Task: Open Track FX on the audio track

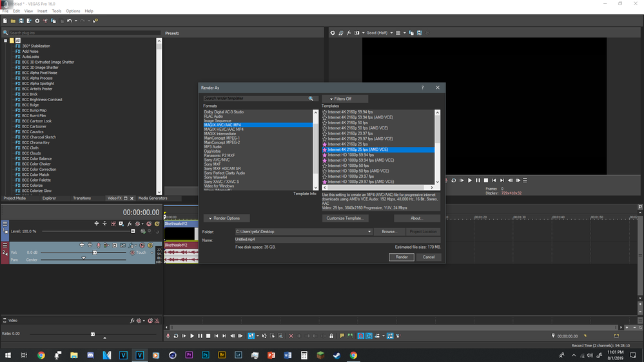Action: pos(131,245)
